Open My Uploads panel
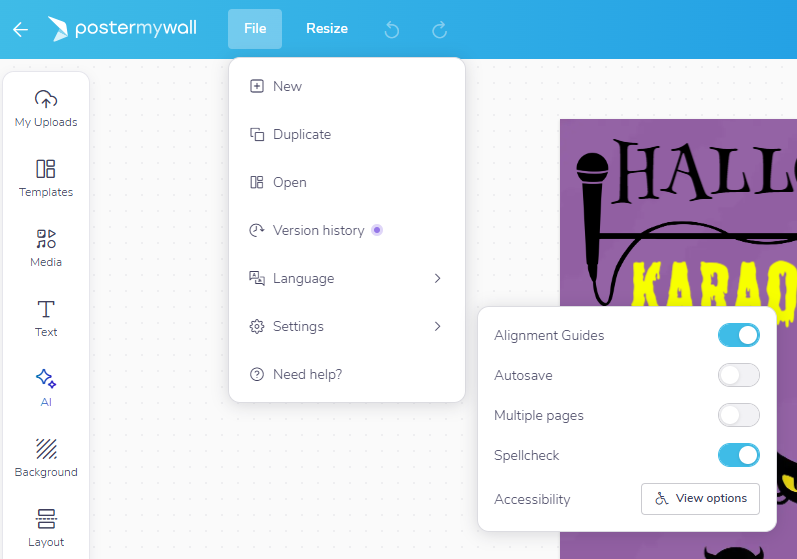Screen dimensions: 797x559 tap(46, 108)
